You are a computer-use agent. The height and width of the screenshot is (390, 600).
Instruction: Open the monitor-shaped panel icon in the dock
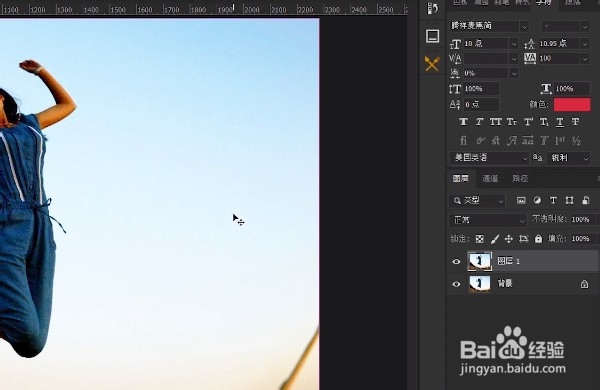tap(432, 36)
